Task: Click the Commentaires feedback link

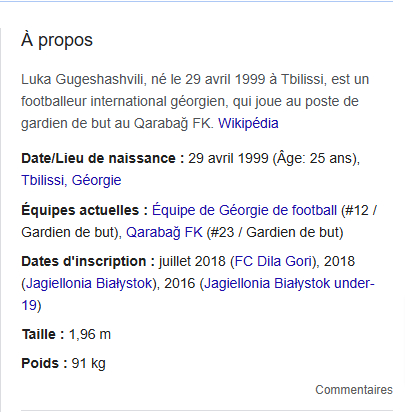Action: coord(354,390)
